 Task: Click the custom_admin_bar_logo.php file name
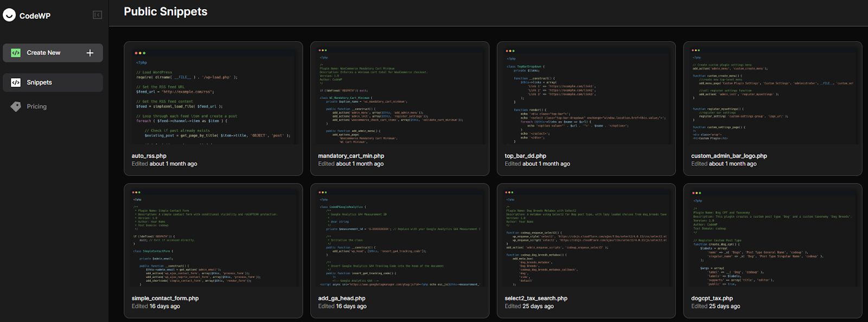tap(729, 156)
